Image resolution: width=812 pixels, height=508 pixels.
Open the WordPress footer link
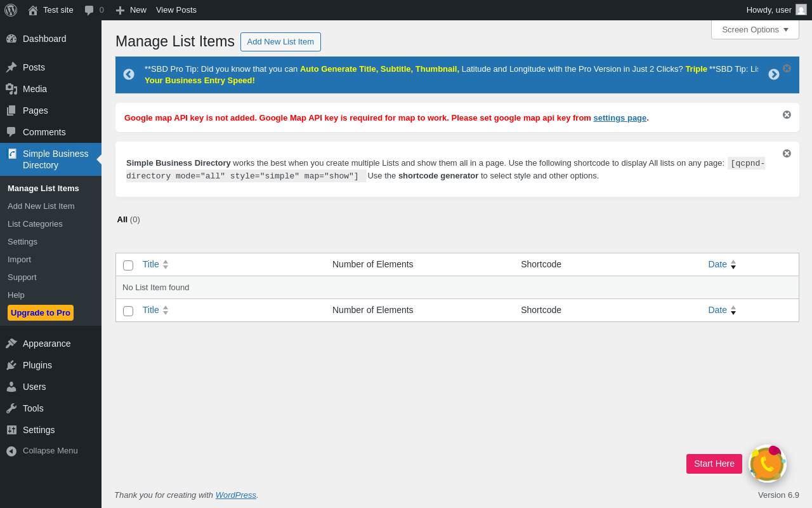(236, 495)
